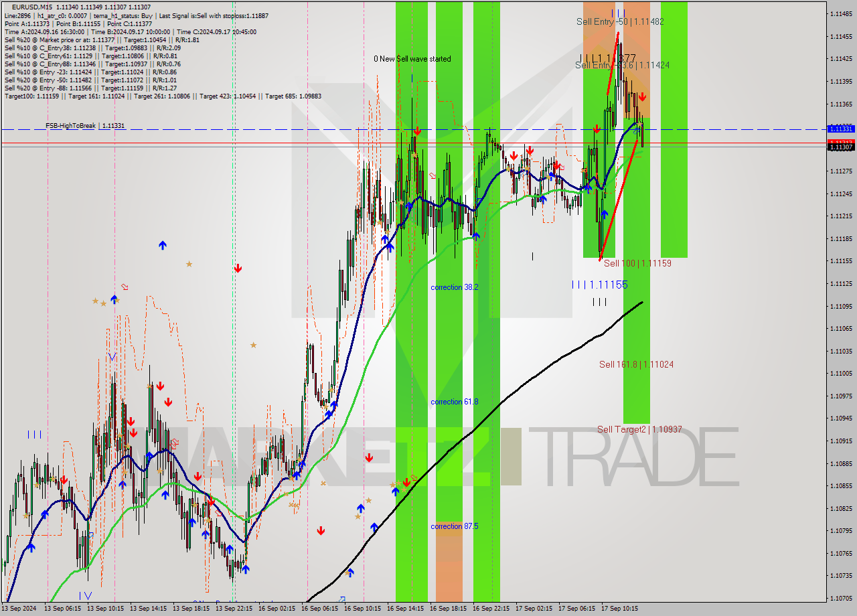This screenshot has height=616, width=857.
Task: Click the 1.11125 price axis label
Action: 840,283
